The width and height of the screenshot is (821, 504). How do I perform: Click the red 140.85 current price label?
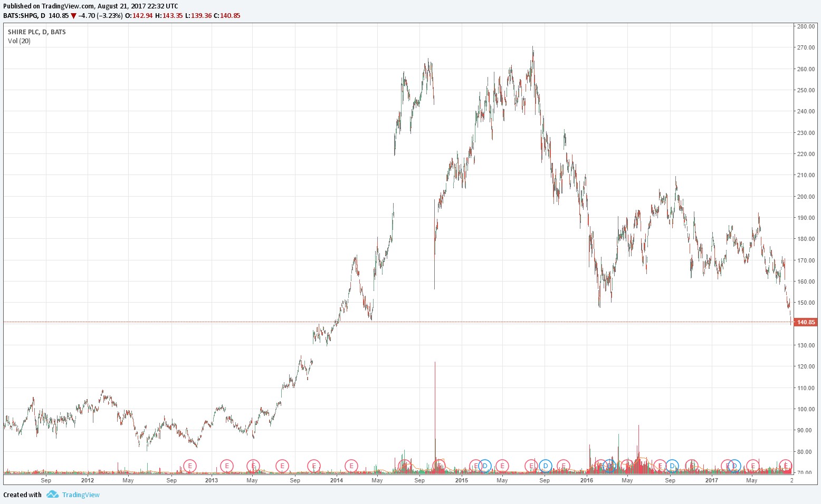click(x=806, y=322)
